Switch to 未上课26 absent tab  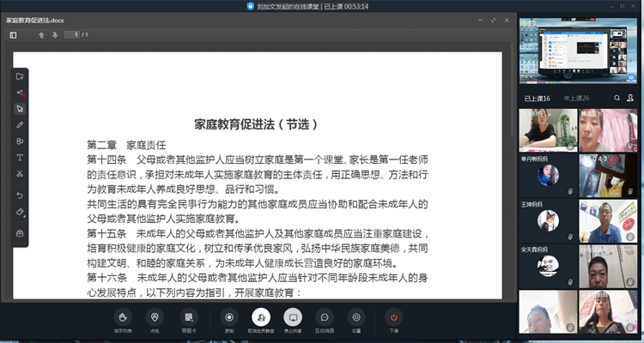click(x=574, y=99)
